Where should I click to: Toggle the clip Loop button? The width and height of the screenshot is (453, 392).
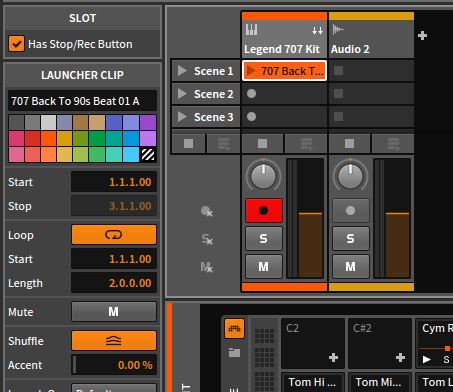click(114, 235)
